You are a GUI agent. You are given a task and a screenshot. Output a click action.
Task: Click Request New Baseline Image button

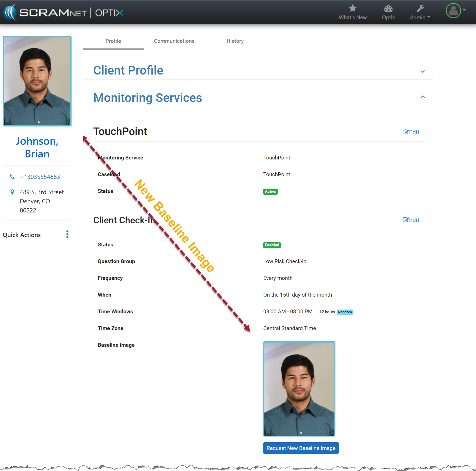point(301,448)
